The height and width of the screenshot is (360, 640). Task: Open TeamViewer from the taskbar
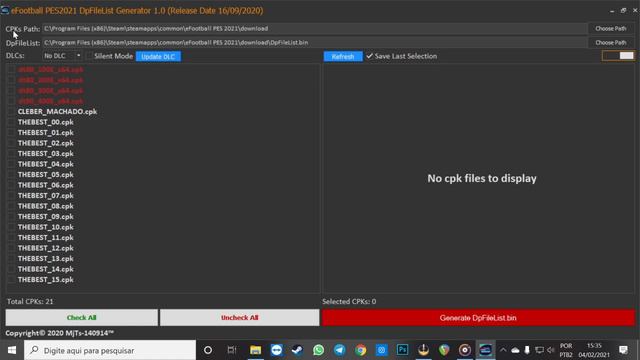point(276,350)
